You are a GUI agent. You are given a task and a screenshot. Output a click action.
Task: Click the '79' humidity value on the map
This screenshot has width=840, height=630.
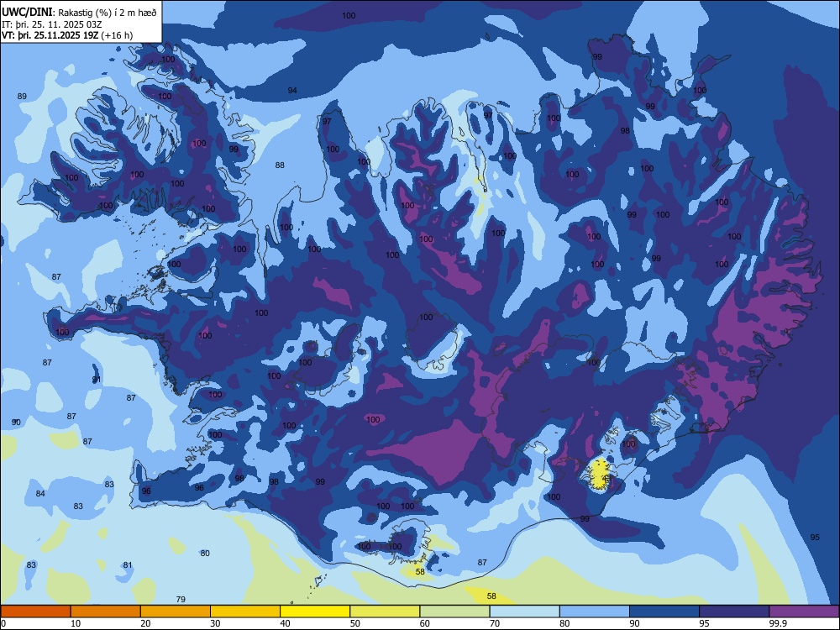(181, 600)
